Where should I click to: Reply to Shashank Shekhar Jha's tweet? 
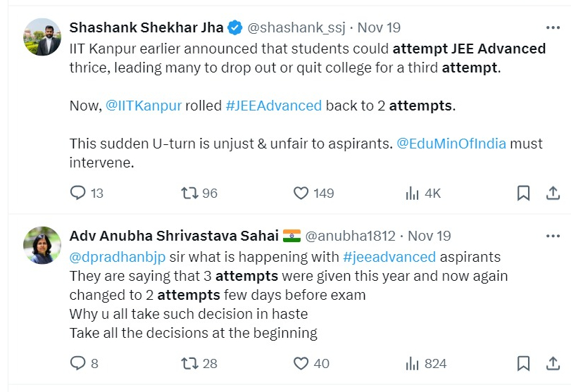point(79,193)
